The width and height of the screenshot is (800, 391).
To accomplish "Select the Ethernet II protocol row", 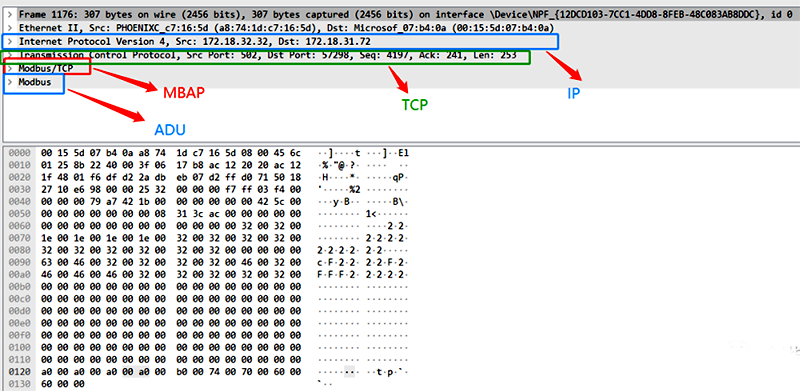I will click(x=287, y=28).
